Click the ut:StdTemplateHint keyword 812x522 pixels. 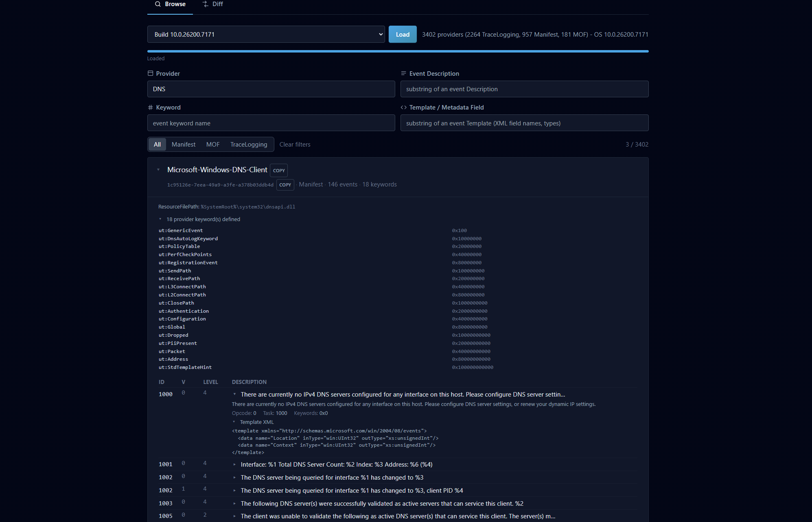[x=185, y=367]
